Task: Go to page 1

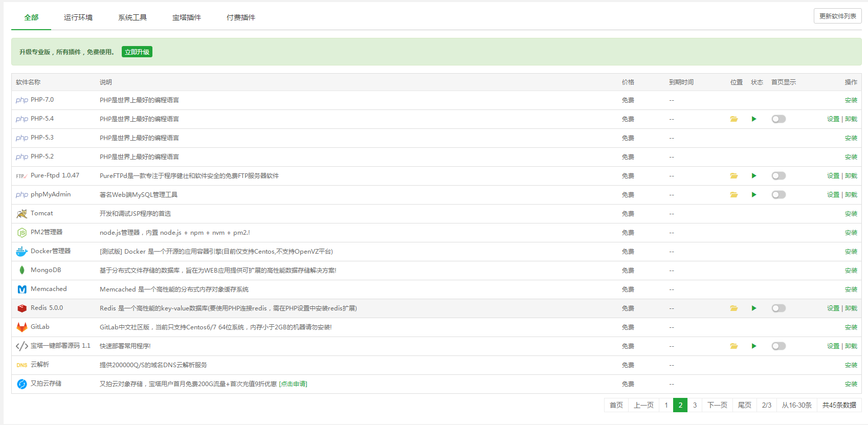Action: coord(666,405)
